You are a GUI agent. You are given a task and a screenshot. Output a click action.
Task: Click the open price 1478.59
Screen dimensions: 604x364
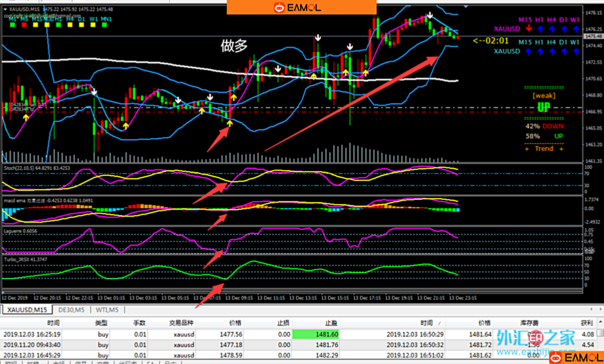click(x=232, y=355)
